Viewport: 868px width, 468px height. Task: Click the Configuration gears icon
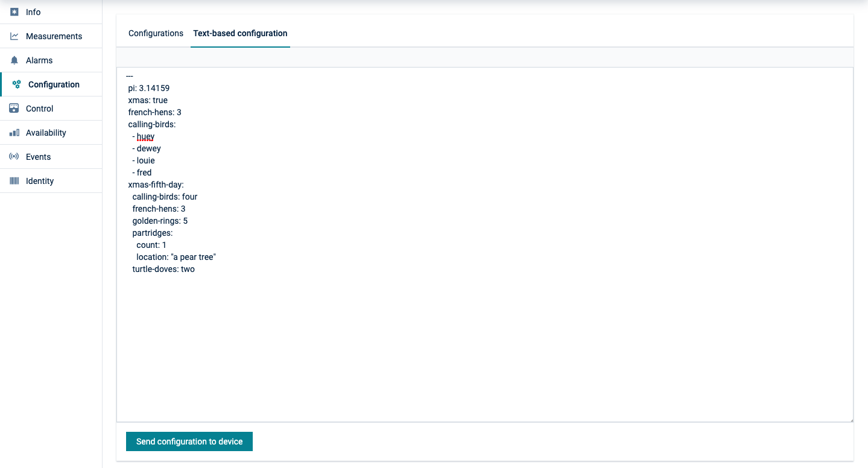17,84
